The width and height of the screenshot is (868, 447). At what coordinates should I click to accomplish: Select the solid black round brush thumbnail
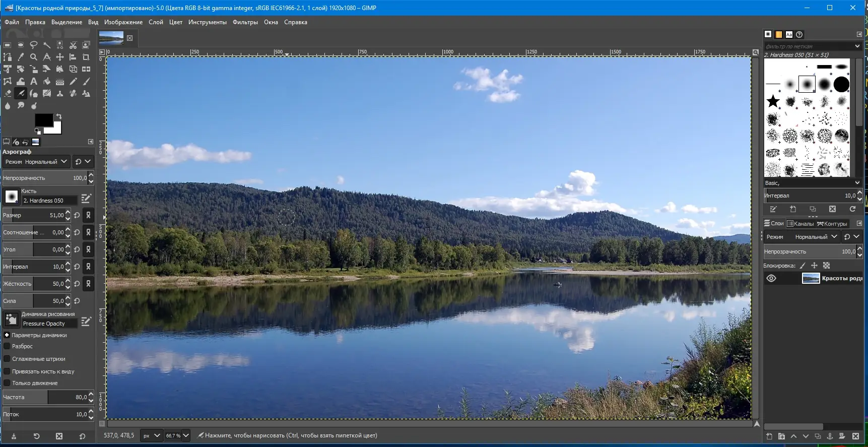point(841,84)
